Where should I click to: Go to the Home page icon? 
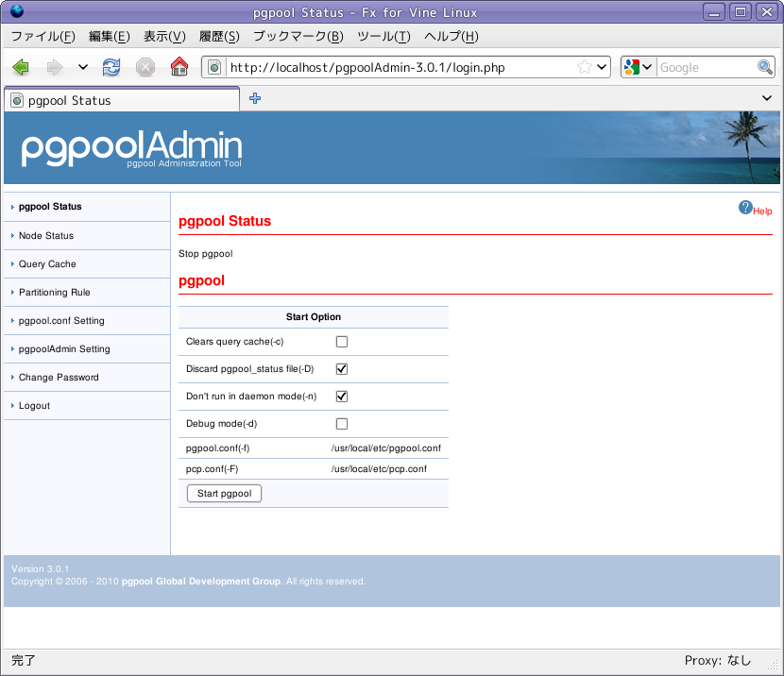click(179, 66)
